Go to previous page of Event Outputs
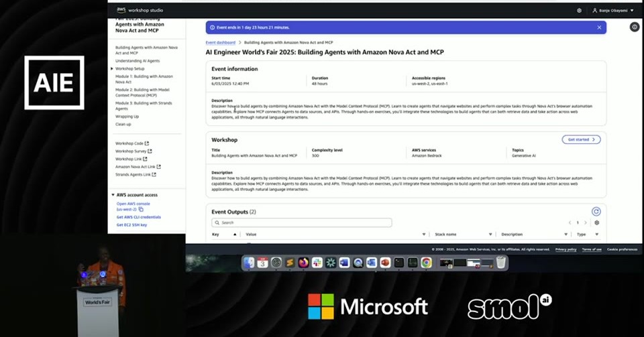 click(570, 222)
